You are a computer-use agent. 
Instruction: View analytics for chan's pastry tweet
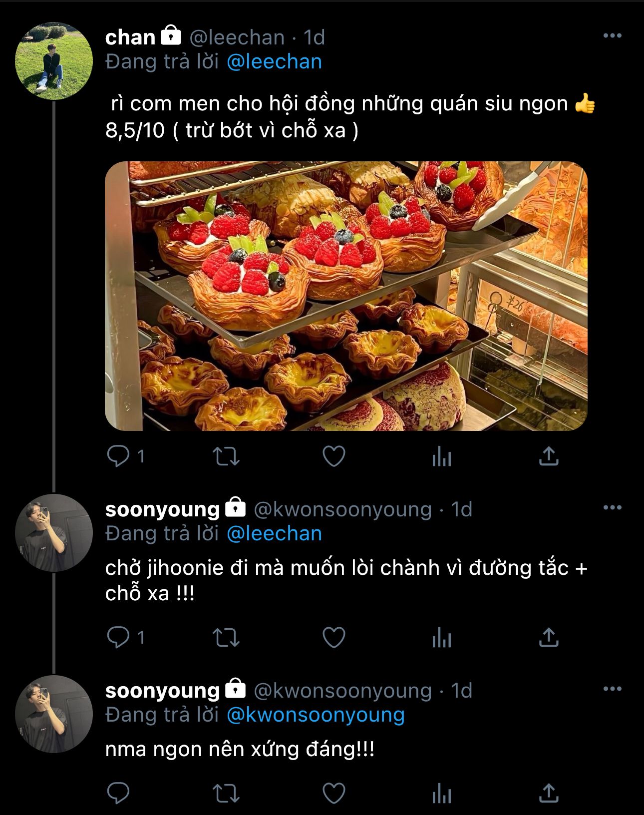coord(441,456)
